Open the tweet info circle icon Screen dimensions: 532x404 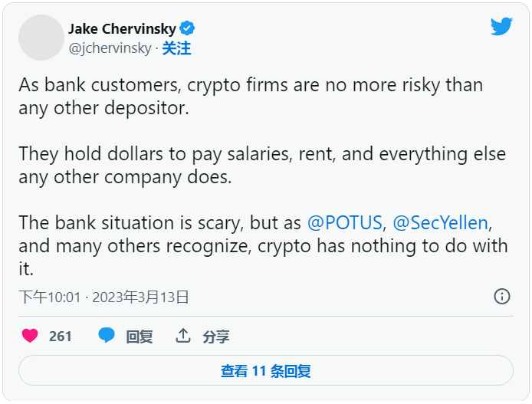click(x=502, y=297)
